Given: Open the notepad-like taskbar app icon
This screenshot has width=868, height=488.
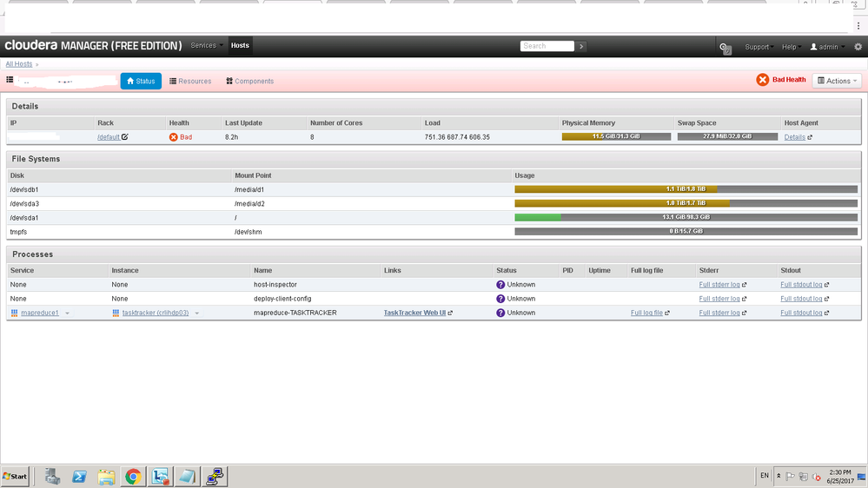Looking at the screenshot, I should [187, 477].
